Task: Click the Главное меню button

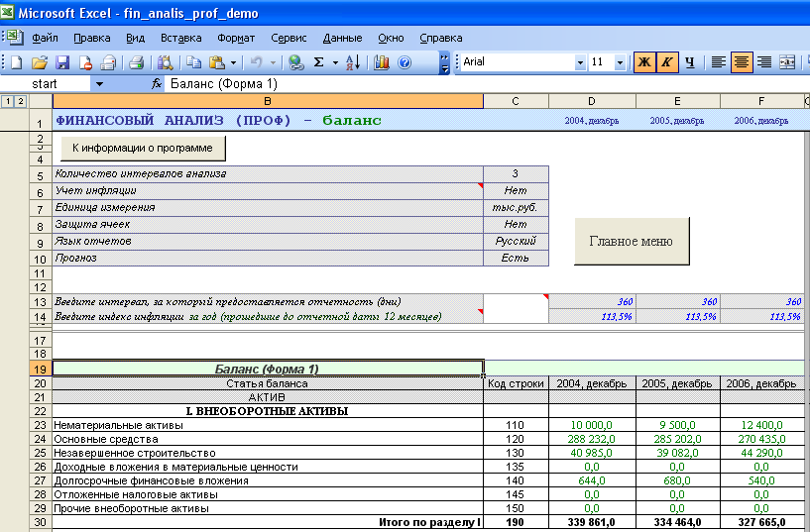Action: (631, 241)
